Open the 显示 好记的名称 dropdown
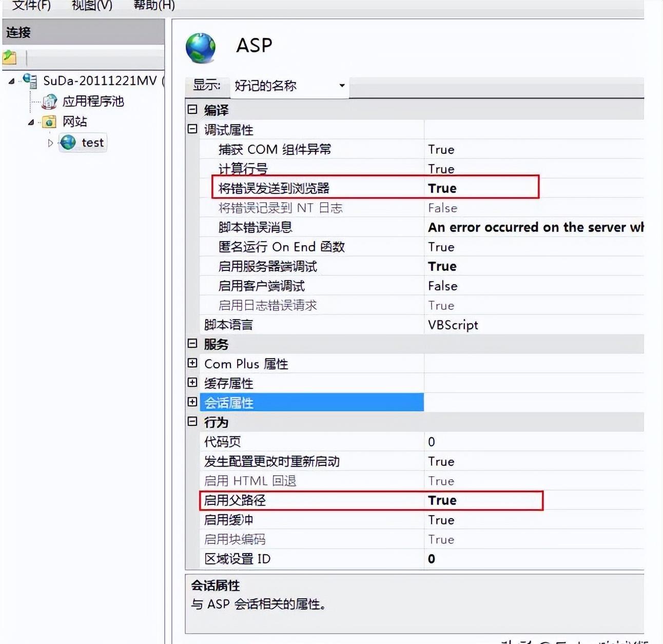This screenshot has width=663, height=644. [x=289, y=86]
